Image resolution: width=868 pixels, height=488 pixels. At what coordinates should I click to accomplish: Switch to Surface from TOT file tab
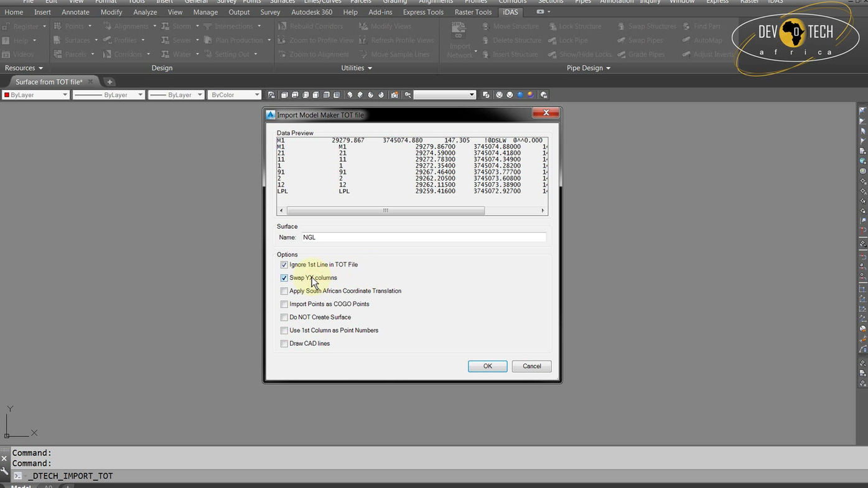pos(49,82)
